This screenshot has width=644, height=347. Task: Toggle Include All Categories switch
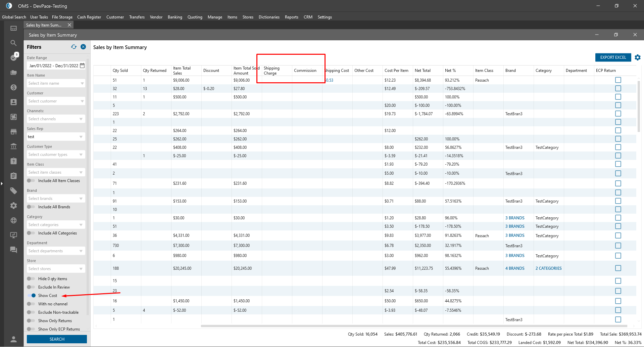point(31,233)
